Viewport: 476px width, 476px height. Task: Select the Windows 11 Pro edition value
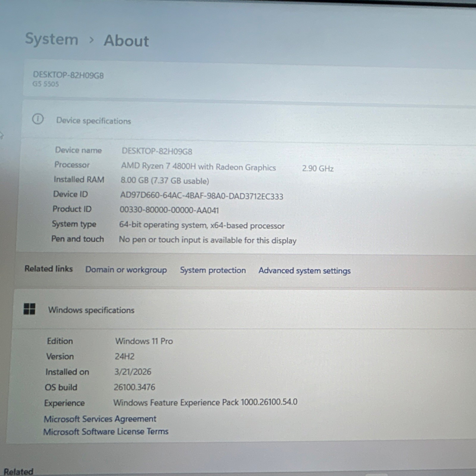point(144,341)
